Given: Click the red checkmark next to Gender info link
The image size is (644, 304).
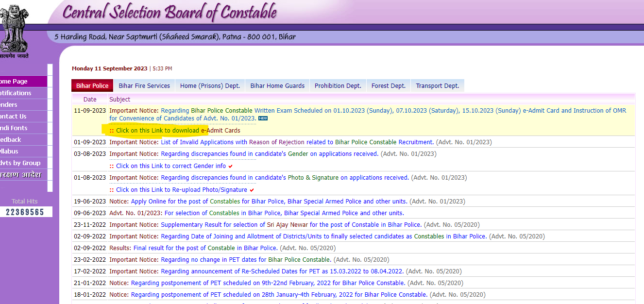Looking at the screenshot, I should 230,166.
